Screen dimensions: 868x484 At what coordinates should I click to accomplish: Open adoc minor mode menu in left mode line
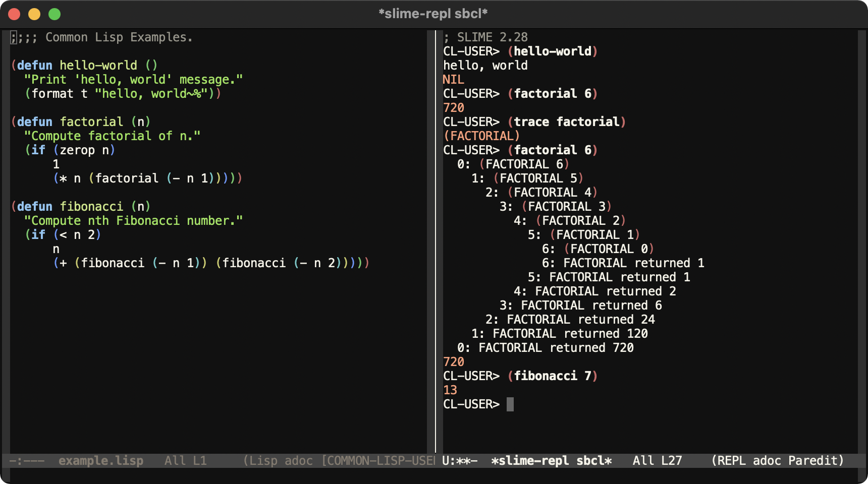tap(298, 461)
